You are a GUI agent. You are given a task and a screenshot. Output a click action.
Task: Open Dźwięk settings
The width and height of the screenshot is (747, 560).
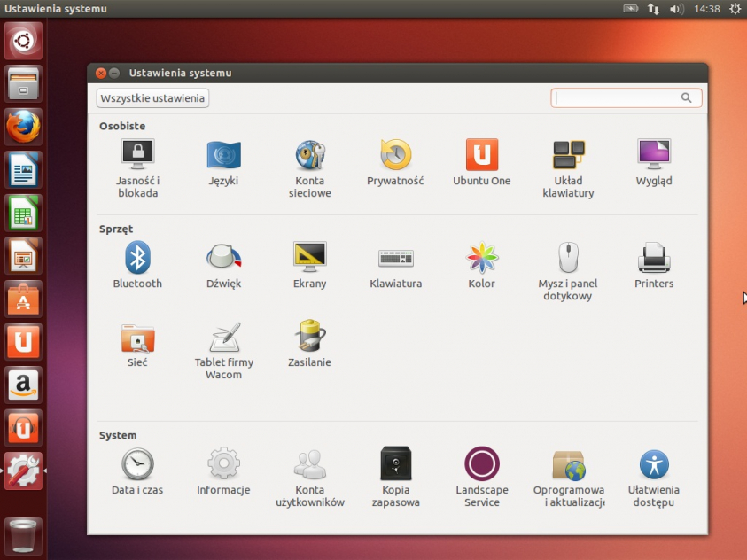point(222,258)
